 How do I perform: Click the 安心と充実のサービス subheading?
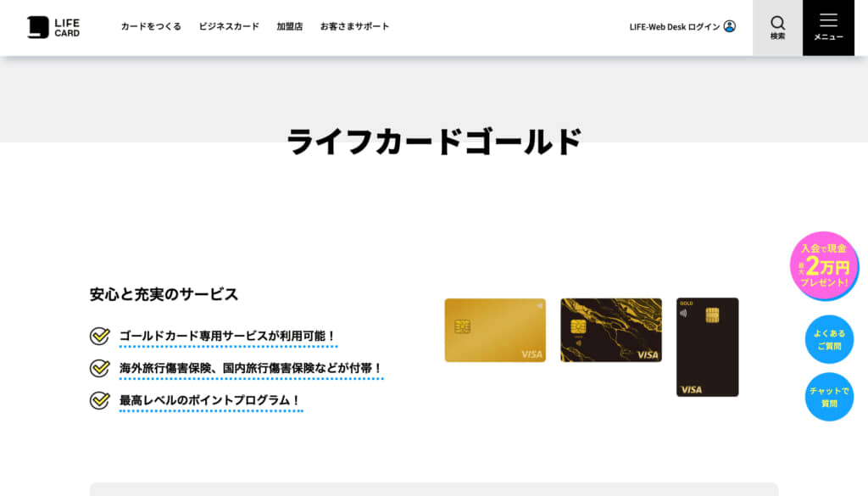164,294
